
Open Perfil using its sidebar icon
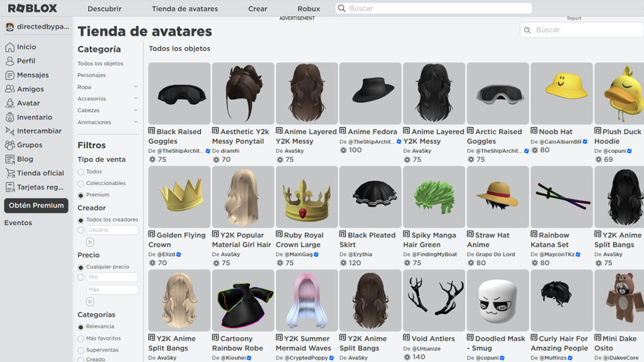(10, 61)
